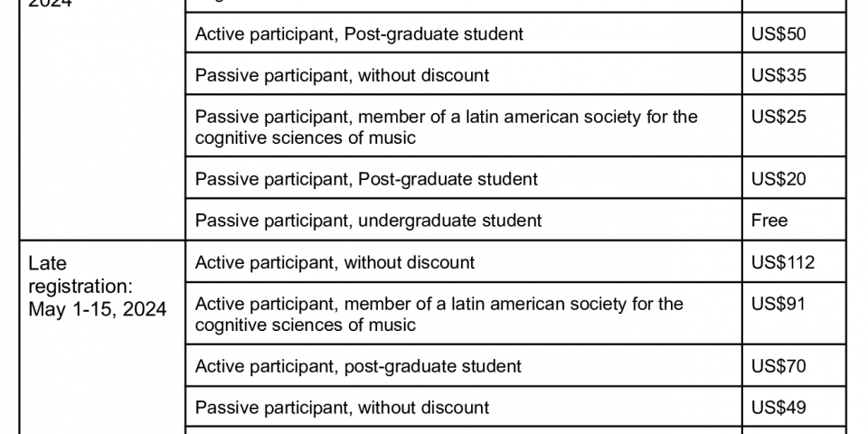Click the US$112 price cell
This screenshot has width=868, height=434.
pyautogui.click(x=783, y=262)
